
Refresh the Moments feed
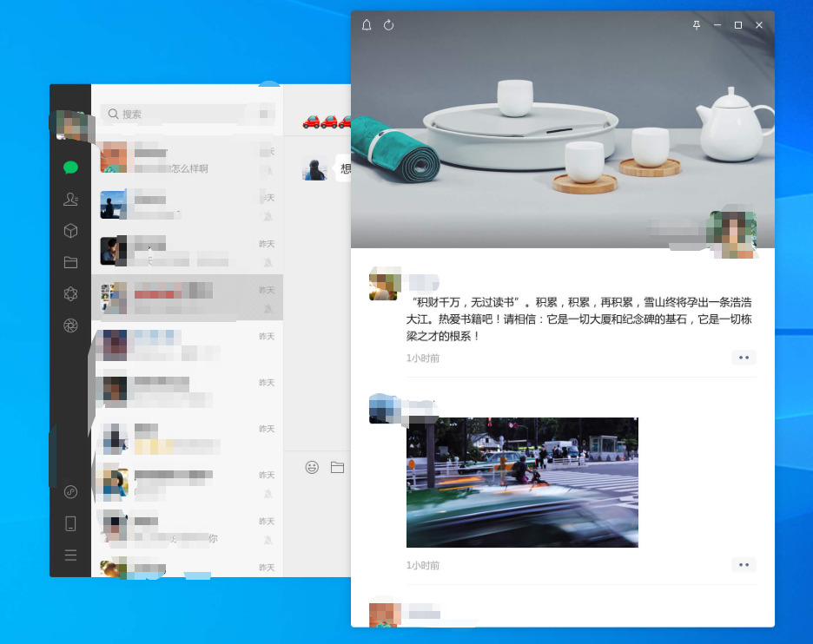388,25
